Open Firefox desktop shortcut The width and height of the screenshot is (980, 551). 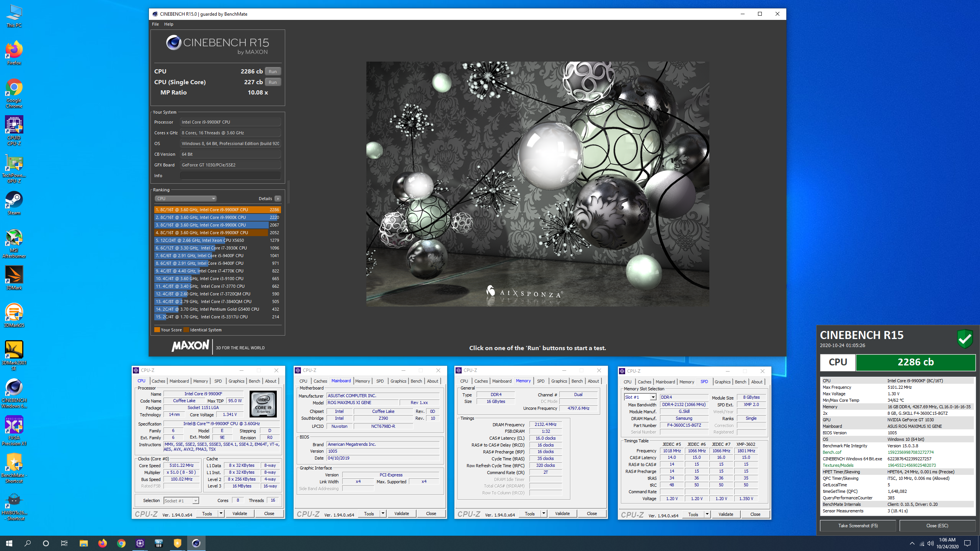click(x=14, y=53)
